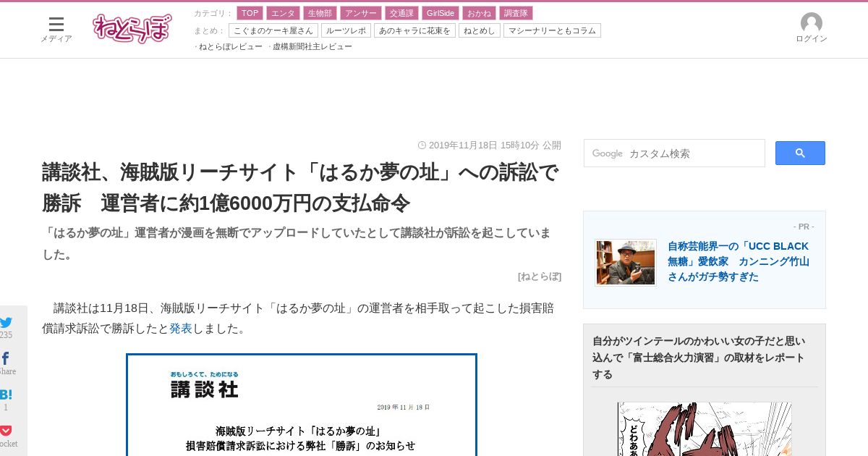Select the TOP category tab
Viewport: 868px width, 456px height.
click(x=250, y=13)
